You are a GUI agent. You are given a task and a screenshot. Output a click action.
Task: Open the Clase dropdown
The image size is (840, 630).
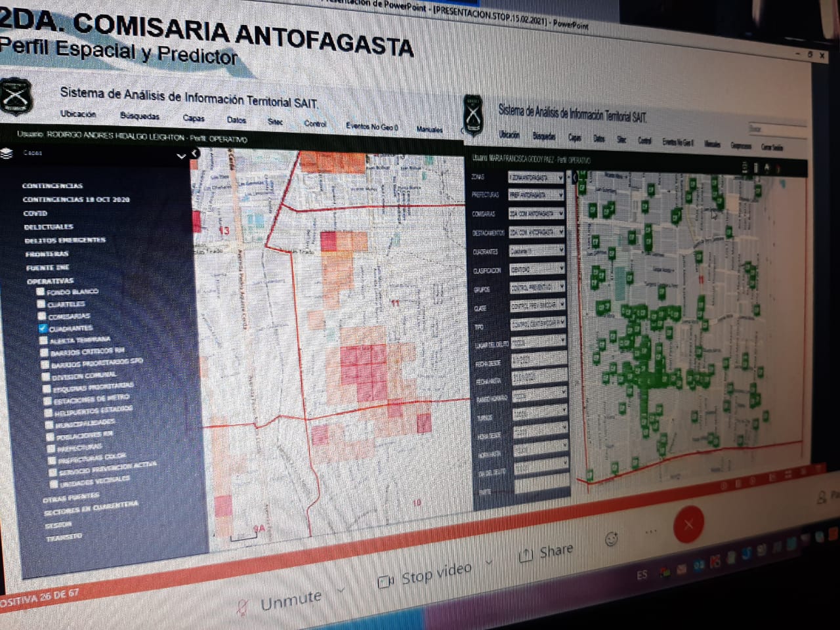pos(538,306)
